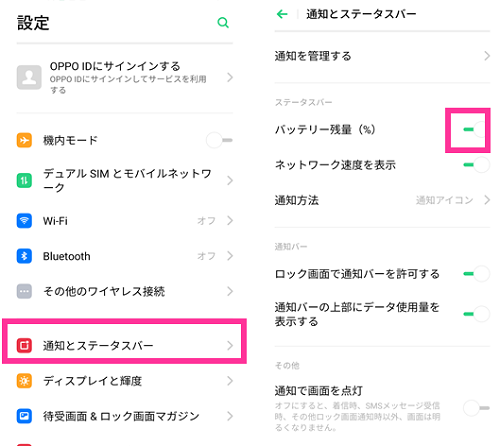Tap the blue Wi-Fi icon
This screenshot has height=446, width=500.
coord(24,220)
